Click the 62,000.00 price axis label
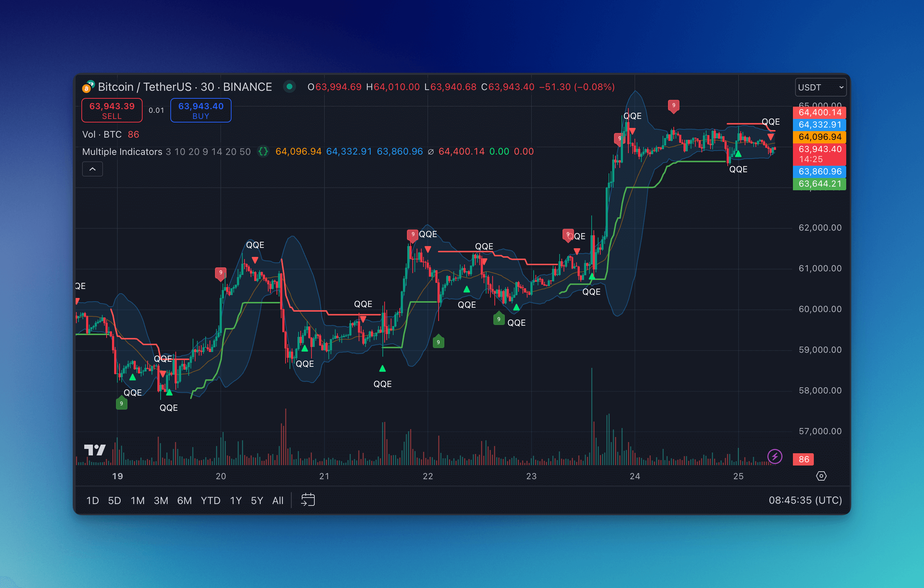Screen dimensions: 924x588 820,228
